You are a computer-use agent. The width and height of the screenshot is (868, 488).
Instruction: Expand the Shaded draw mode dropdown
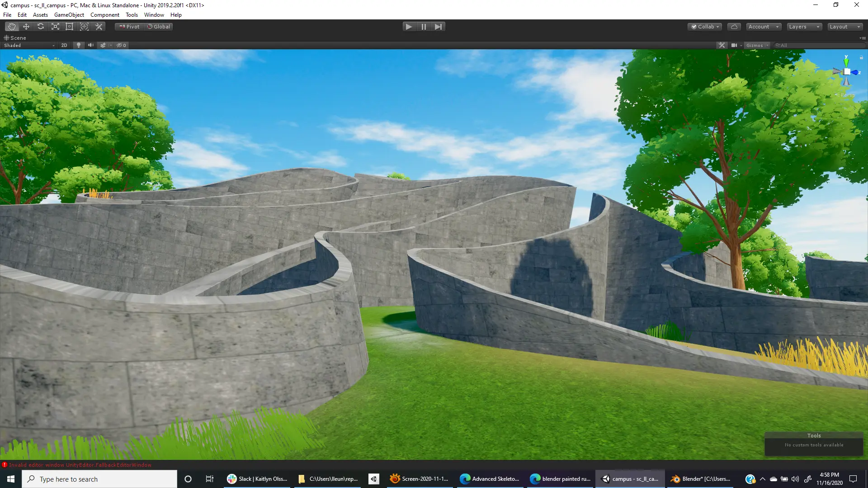point(29,45)
